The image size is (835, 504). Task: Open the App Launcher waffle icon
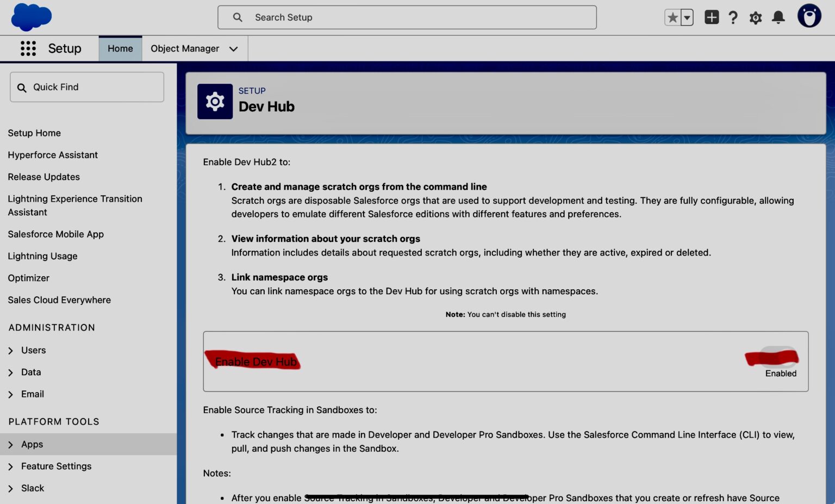[28, 48]
